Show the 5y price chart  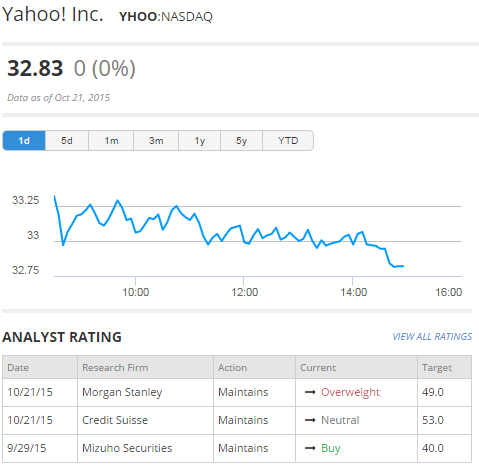tap(241, 141)
